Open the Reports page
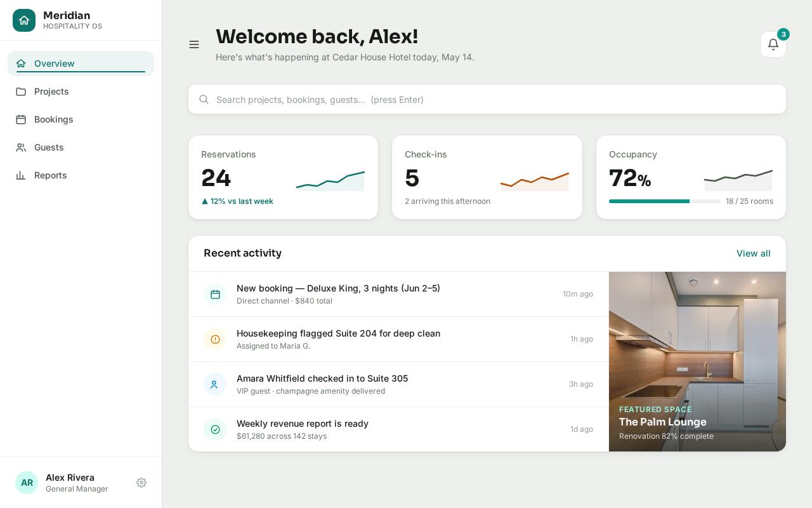The image size is (812, 508). click(x=81, y=175)
